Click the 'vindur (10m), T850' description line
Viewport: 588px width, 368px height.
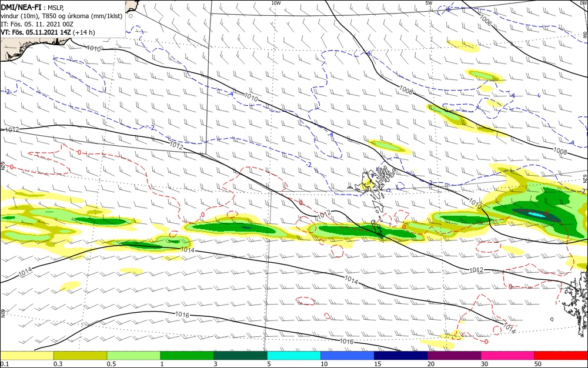62,16
